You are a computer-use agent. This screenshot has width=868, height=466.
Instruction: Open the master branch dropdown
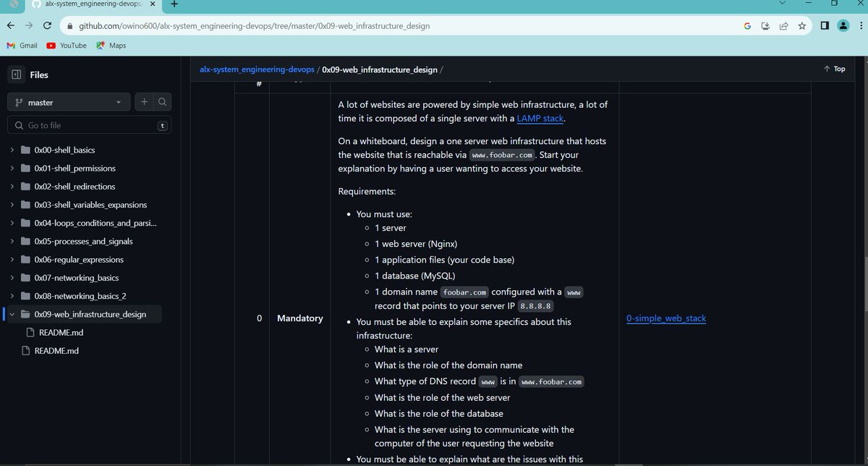point(69,102)
